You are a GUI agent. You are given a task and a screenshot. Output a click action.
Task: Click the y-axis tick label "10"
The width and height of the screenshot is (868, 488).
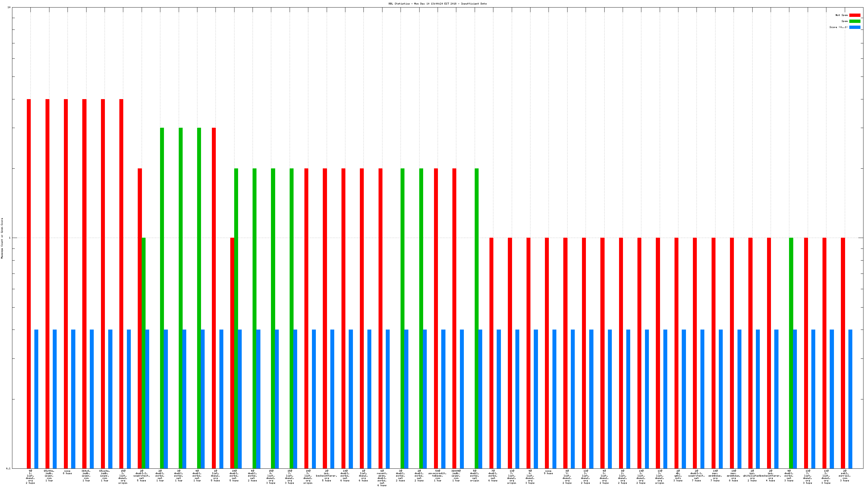[x=9, y=8]
